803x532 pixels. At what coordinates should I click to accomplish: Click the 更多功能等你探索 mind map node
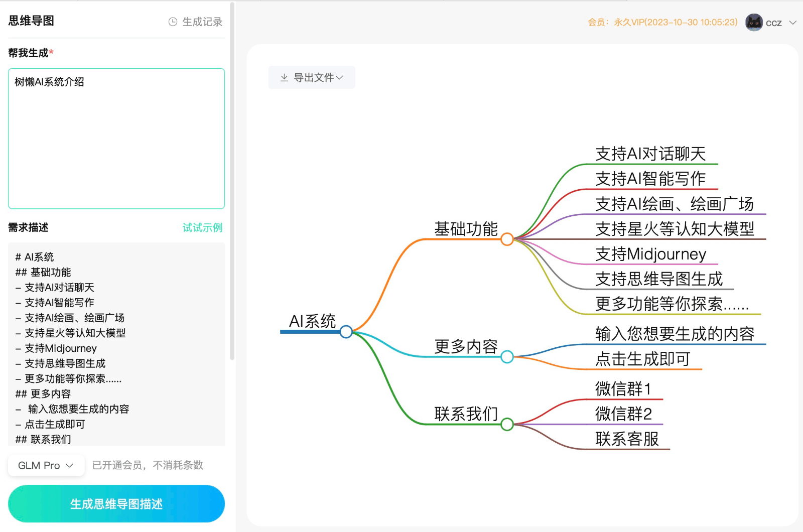(672, 304)
